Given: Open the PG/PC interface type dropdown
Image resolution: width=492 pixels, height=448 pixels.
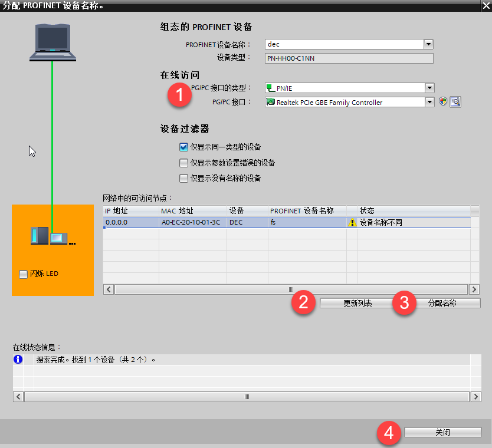Looking at the screenshot, I should coord(429,88).
